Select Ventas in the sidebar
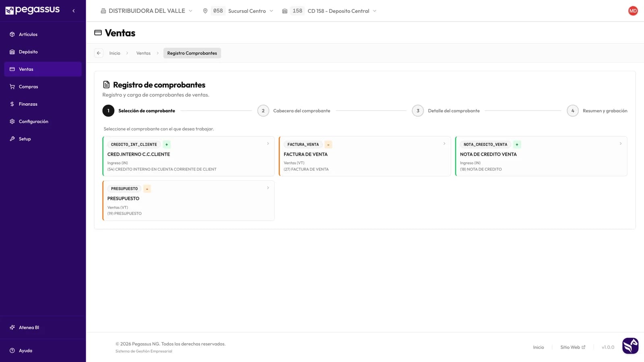This screenshot has height=362, width=644. (43, 69)
